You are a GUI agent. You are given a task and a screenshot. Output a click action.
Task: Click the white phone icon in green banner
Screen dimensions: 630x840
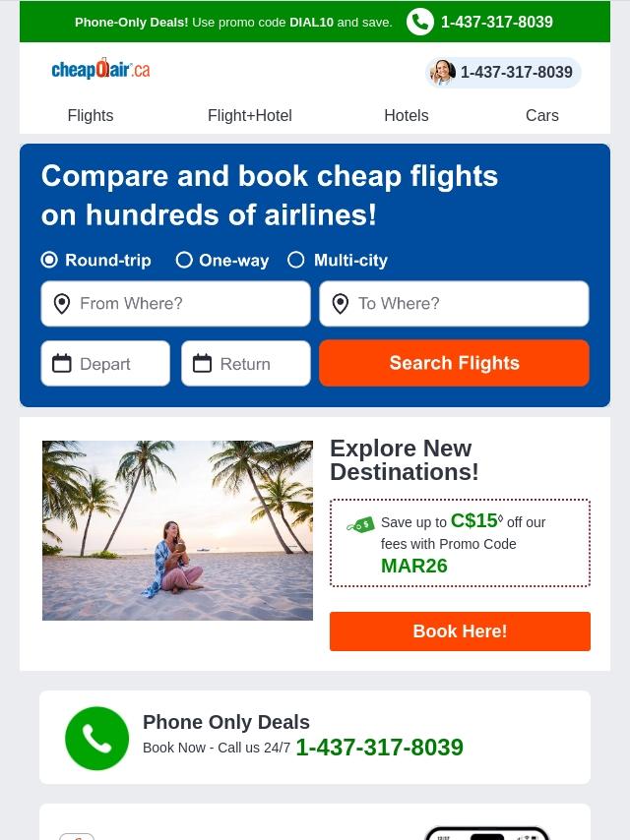(x=419, y=22)
